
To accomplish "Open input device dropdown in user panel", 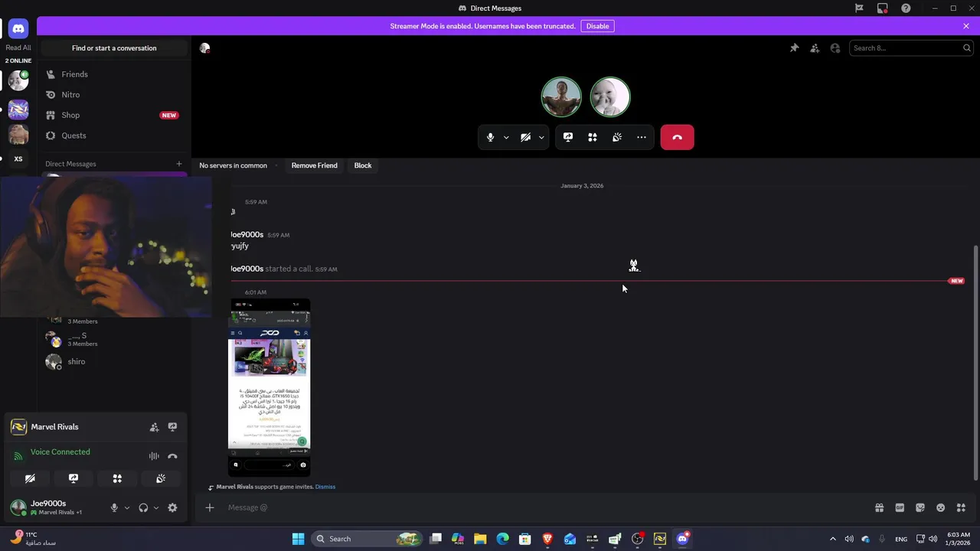I will coord(127,508).
